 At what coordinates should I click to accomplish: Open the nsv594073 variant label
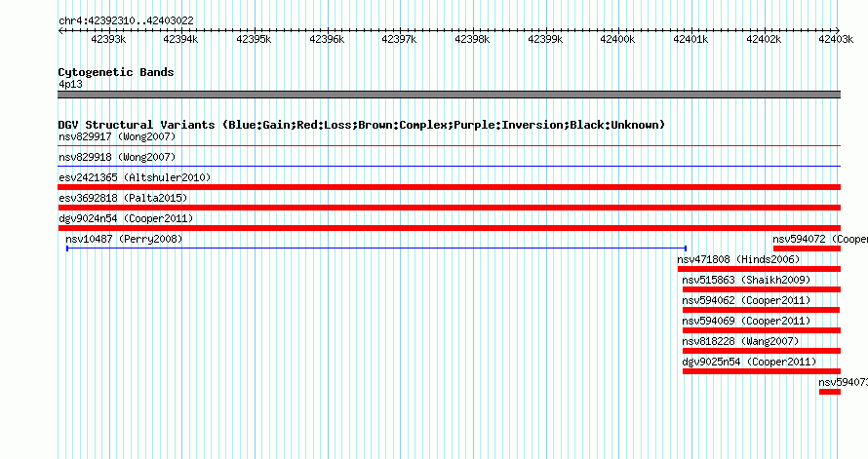(x=843, y=382)
